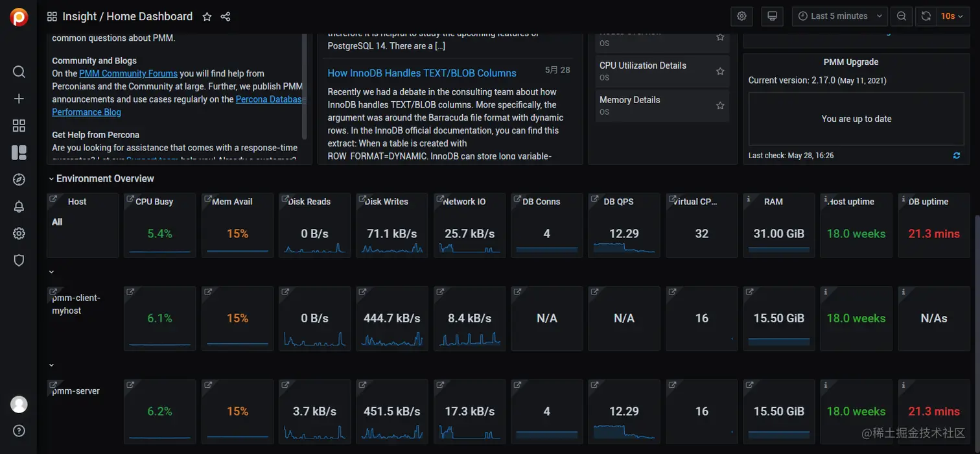Open the Search dashboards magnifier icon
980x454 pixels.
click(19, 71)
